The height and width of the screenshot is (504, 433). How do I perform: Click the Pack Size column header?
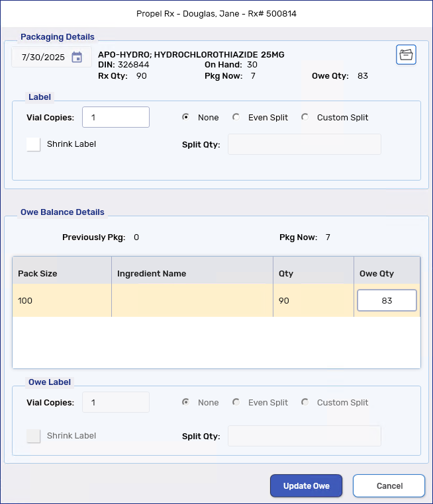(x=38, y=273)
